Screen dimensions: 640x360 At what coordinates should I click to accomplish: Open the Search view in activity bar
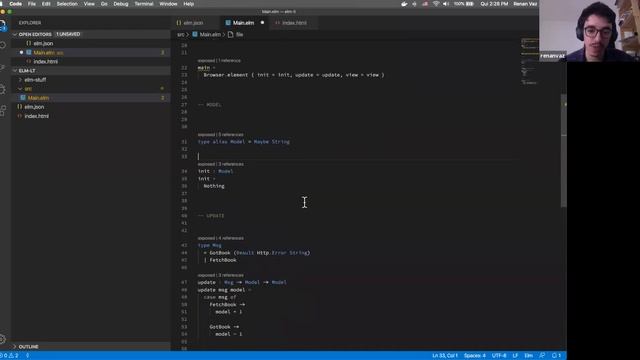click(x=3, y=45)
